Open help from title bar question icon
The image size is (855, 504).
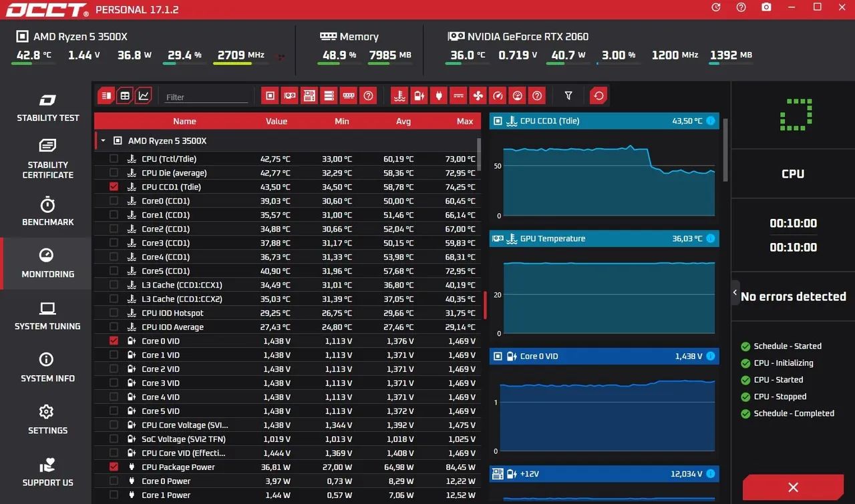point(741,7)
